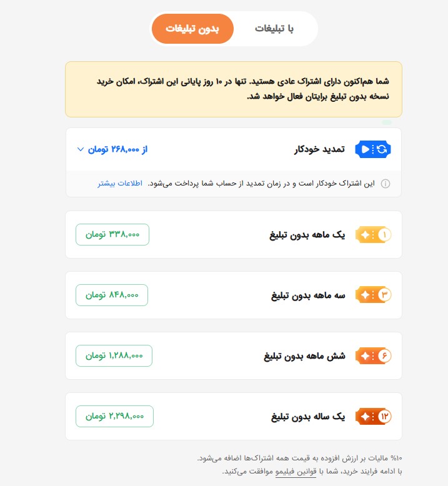This screenshot has width=448, height=486.
Task: Expand the auto-renewal price chevron
Action: tap(80, 150)
